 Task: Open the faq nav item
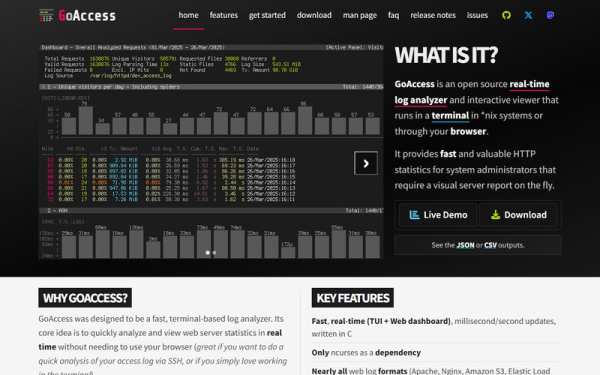click(x=393, y=15)
